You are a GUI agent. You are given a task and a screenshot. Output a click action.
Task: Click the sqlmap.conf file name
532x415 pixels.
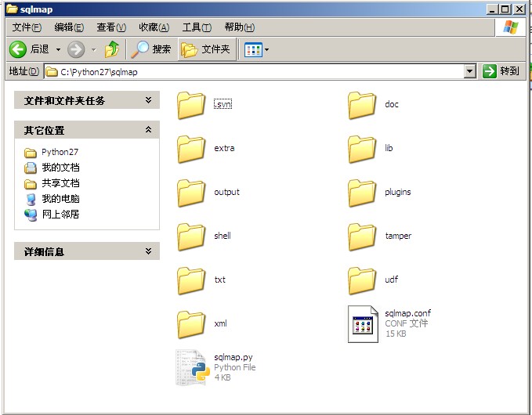point(408,313)
